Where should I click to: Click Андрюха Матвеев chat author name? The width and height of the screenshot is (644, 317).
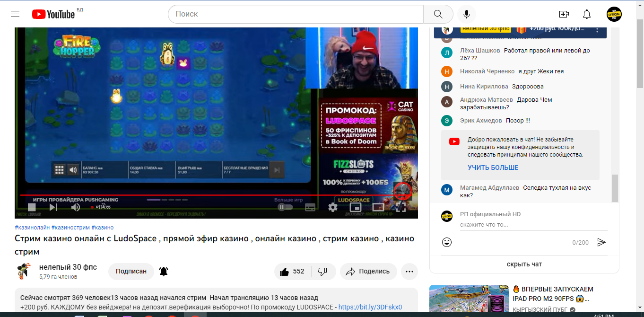[x=486, y=100]
